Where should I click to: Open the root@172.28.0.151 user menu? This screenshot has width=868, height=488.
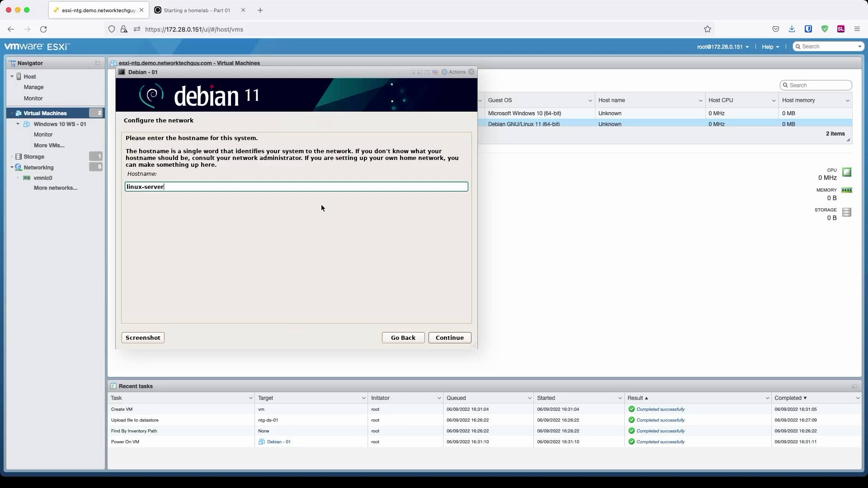click(723, 47)
